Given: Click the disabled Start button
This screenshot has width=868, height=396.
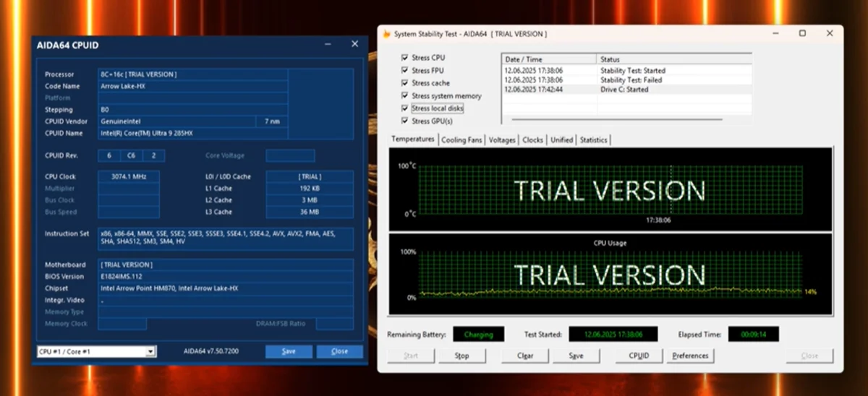Looking at the screenshot, I should [x=411, y=356].
